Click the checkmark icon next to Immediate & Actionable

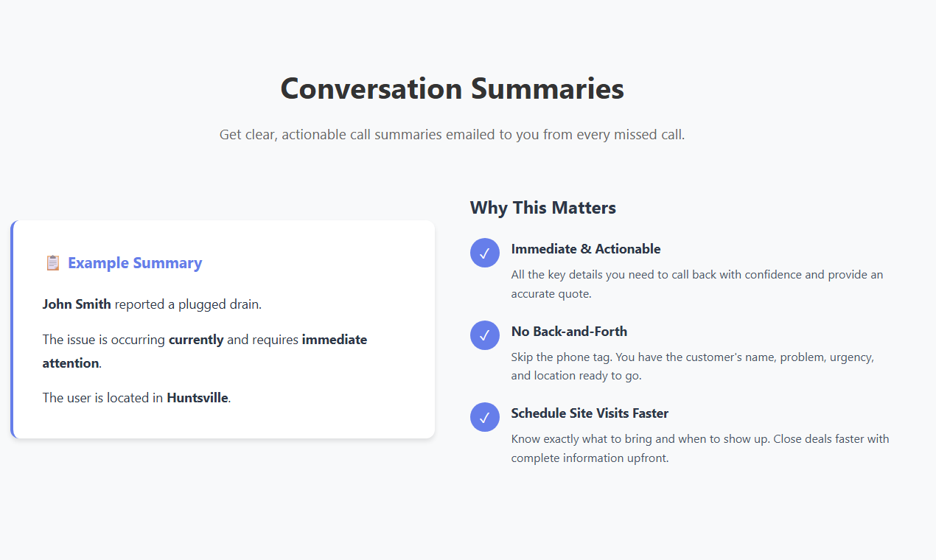pos(485,253)
